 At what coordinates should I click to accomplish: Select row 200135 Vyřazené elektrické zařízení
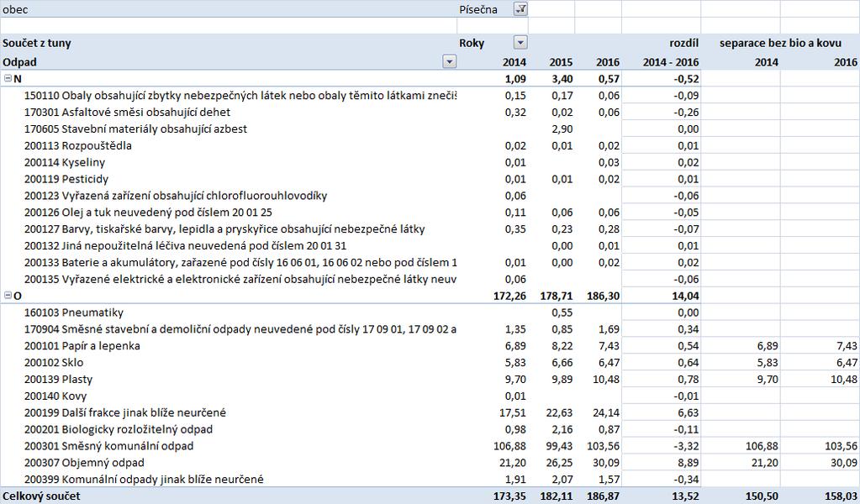point(240,279)
